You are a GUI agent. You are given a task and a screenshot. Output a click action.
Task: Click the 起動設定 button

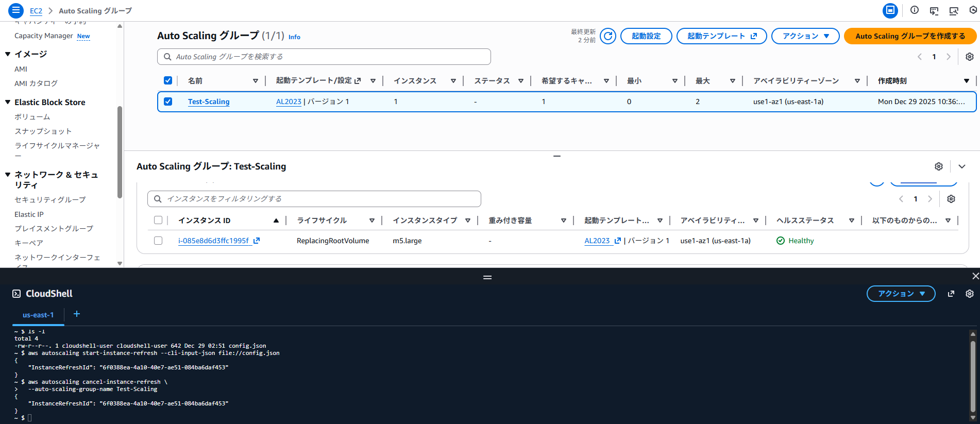click(646, 36)
